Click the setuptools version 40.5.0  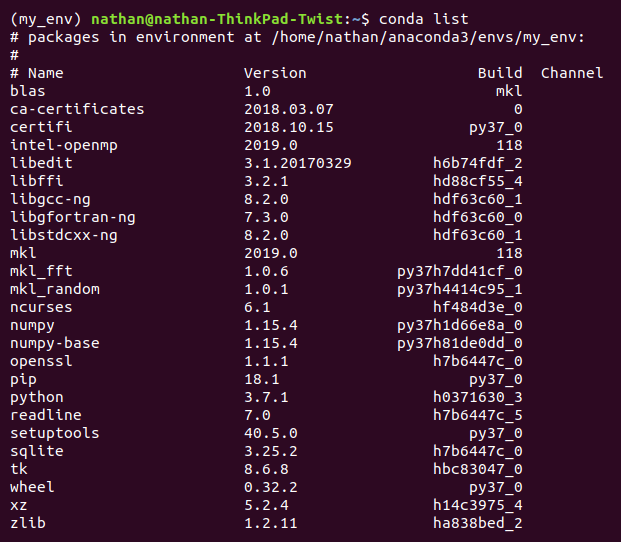(x=270, y=433)
